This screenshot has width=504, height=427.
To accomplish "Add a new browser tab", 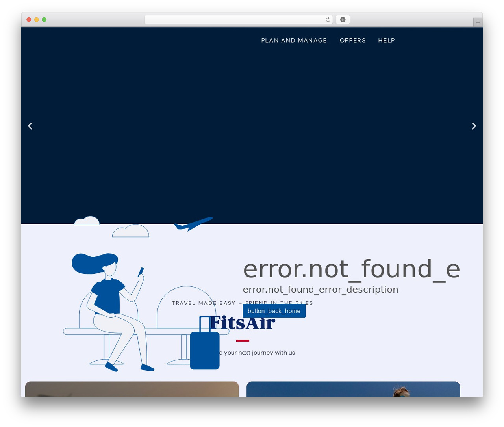I will coord(478,22).
